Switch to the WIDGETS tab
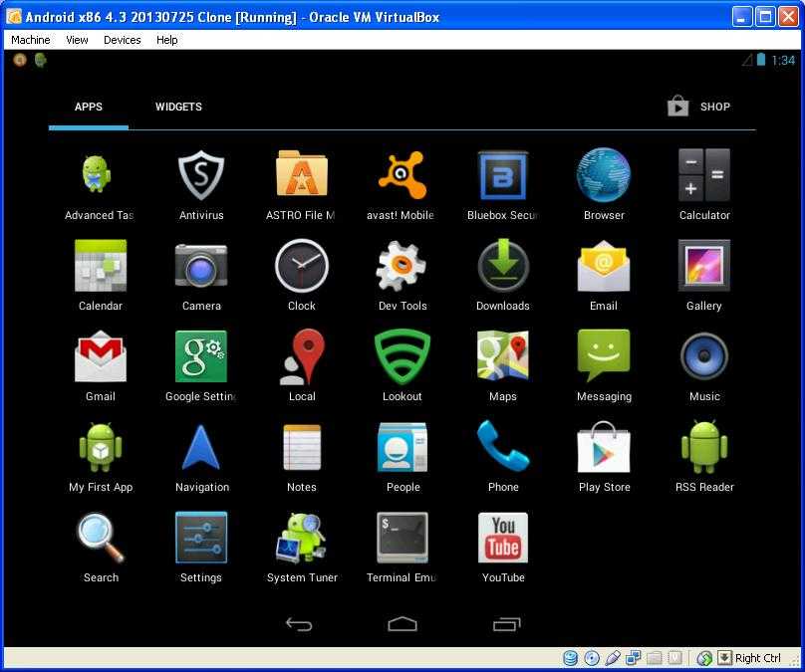Viewport: 805px width, 672px height. [x=178, y=107]
